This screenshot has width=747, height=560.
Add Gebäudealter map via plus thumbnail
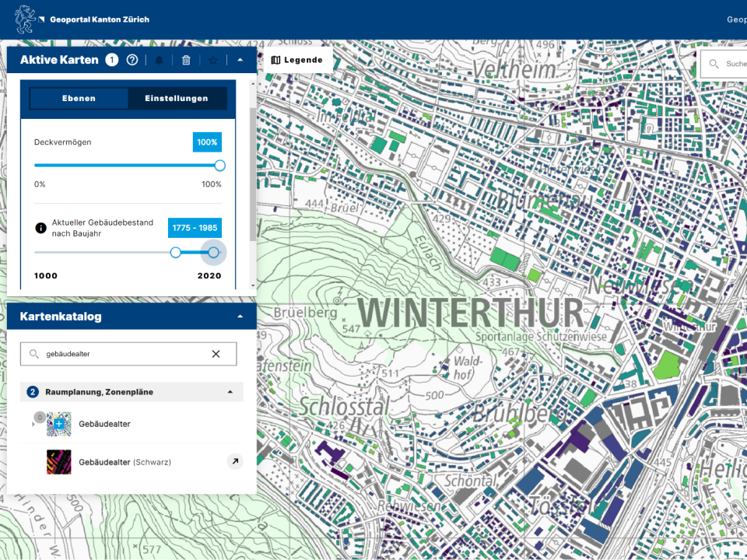[x=58, y=424]
